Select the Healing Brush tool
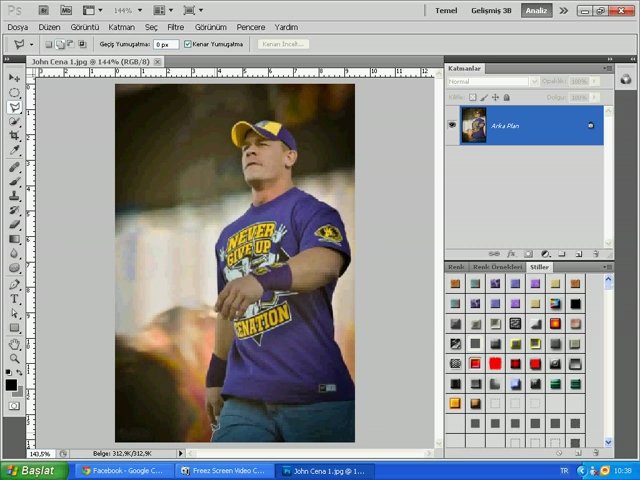 14,167
